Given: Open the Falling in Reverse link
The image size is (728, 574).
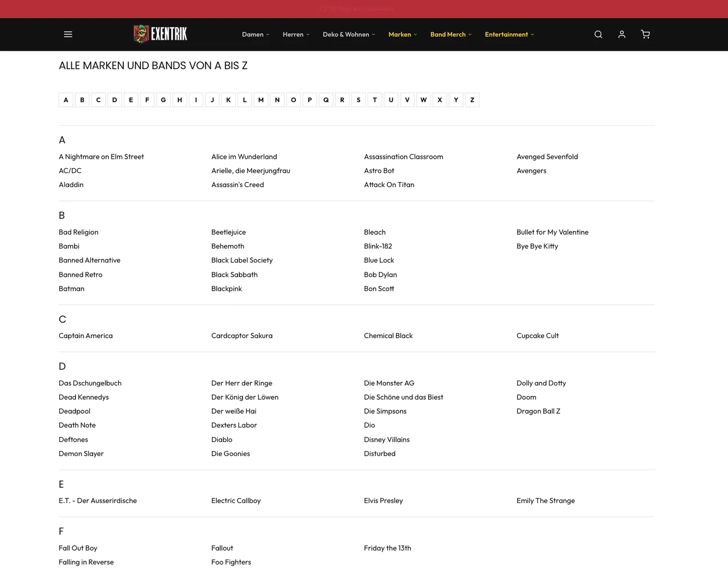Looking at the screenshot, I should (86, 562).
